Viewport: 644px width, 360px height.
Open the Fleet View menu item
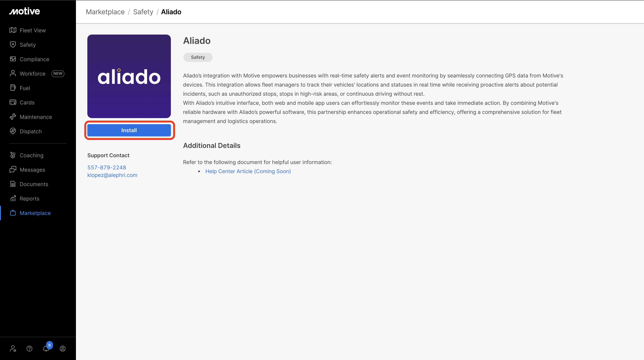click(33, 30)
